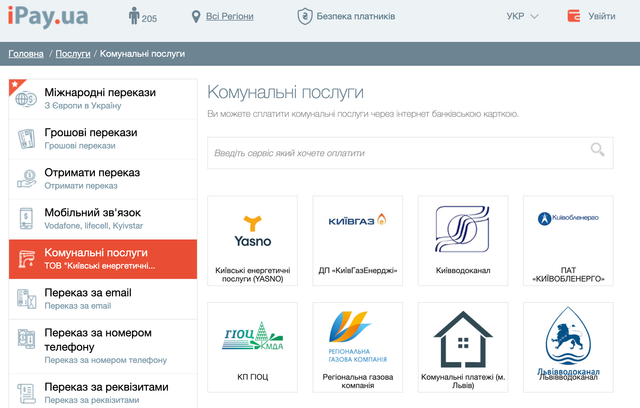640x408 pixels.
Task: Select the КиївГазЕнерджі provider tile
Action: 357,240
